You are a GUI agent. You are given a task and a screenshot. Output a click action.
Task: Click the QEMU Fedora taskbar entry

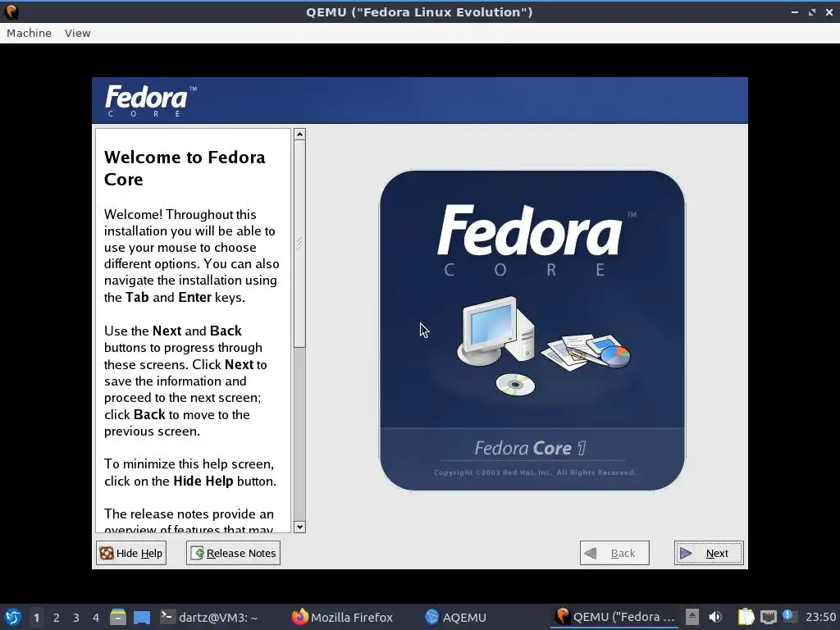(616, 617)
